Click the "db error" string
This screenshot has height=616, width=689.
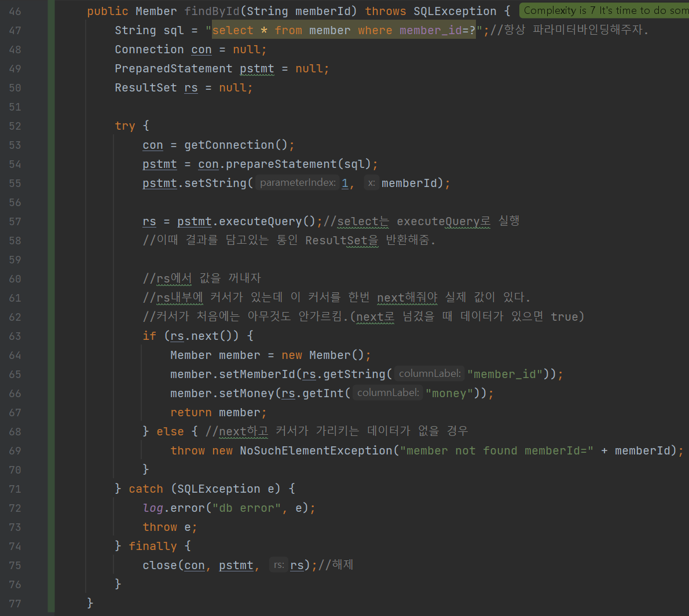point(247,508)
